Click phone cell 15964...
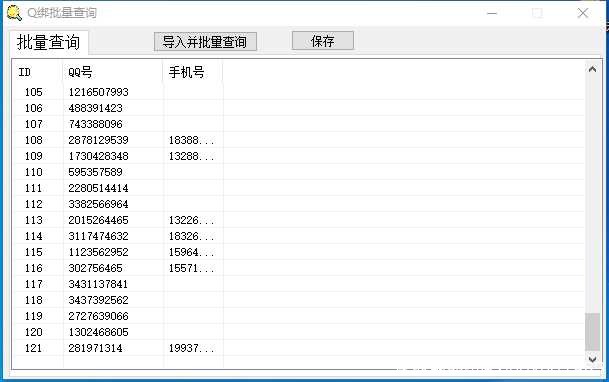This screenshot has width=609, height=382. (x=191, y=252)
